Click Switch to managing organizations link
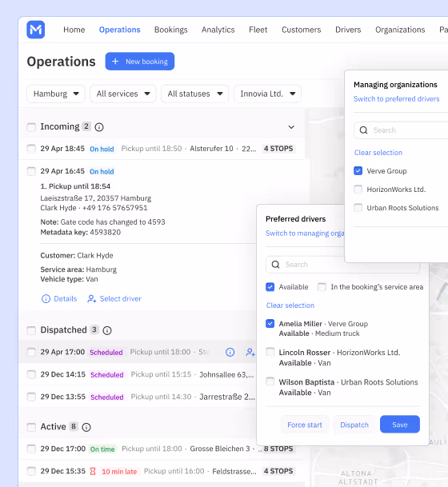This screenshot has width=448, height=487. 305,234
